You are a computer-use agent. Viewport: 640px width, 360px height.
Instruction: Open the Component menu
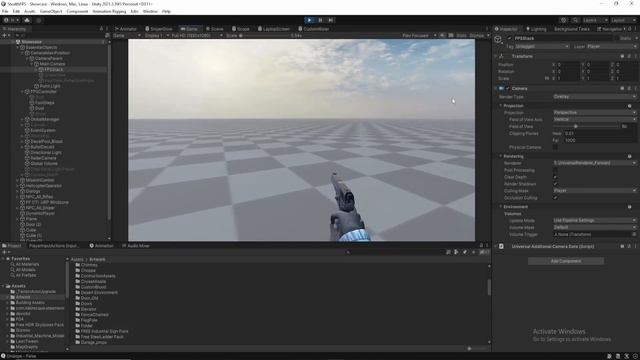[x=77, y=11]
